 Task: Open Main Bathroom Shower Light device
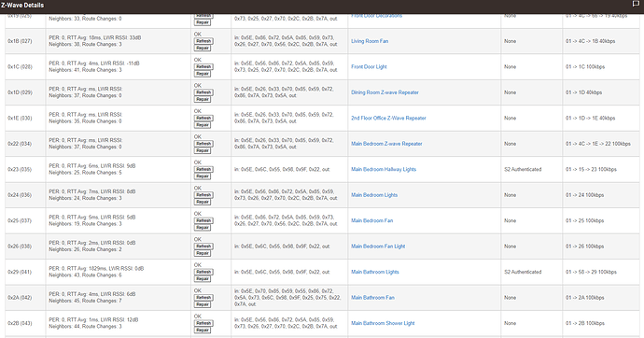(383, 323)
